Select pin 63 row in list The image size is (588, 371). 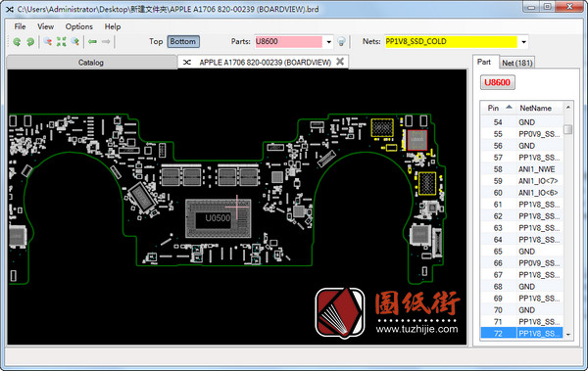tap(522, 228)
